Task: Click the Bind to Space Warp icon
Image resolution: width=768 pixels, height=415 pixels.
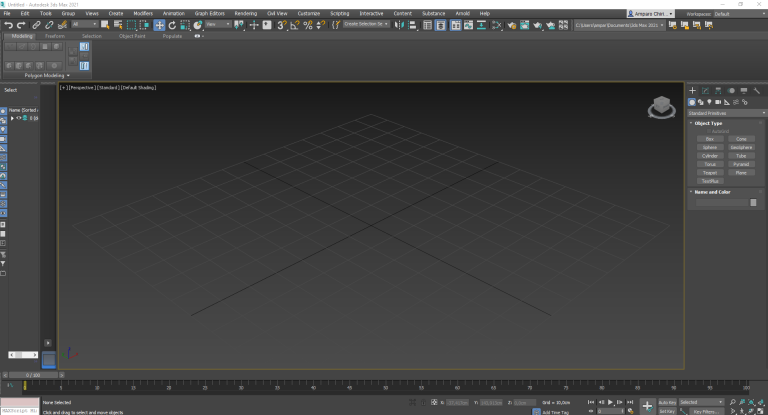Action: click(62, 25)
